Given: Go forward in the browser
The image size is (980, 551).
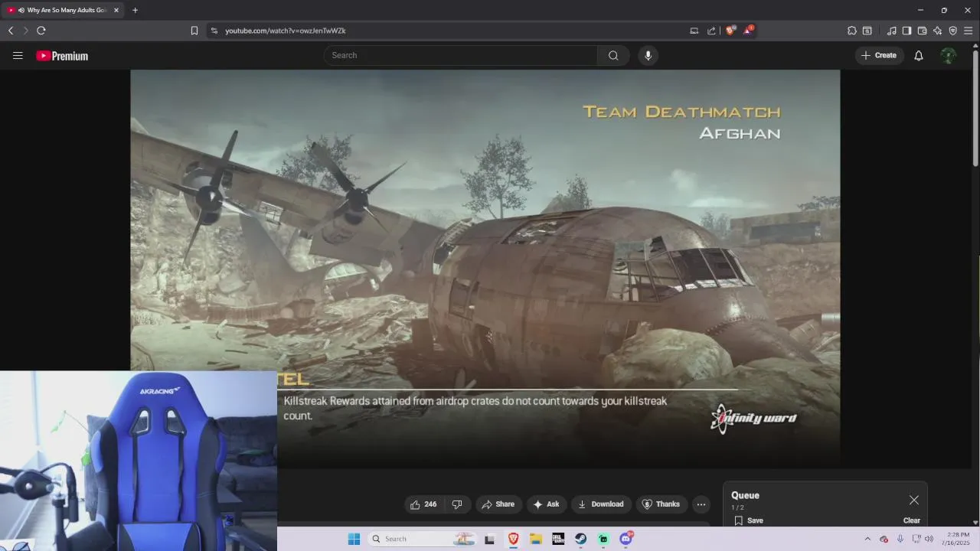Looking at the screenshot, I should coord(25,31).
